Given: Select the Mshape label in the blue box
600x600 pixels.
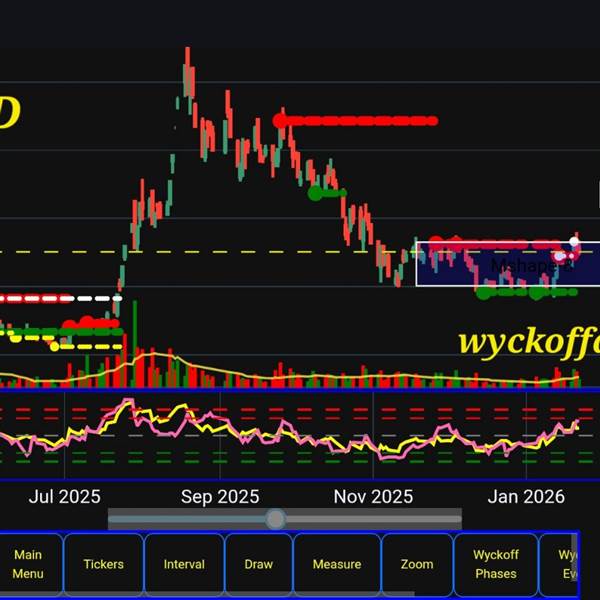Looking at the screenshot, I should tap(531, 266).
